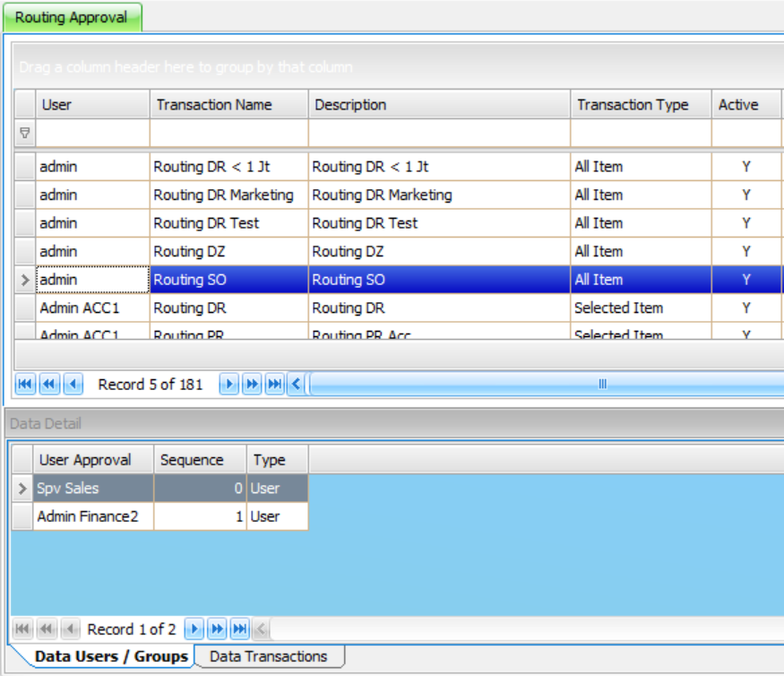784x676 pixels.
Task: Click Record 5 of 181 indicator
Action: [150, 385]
